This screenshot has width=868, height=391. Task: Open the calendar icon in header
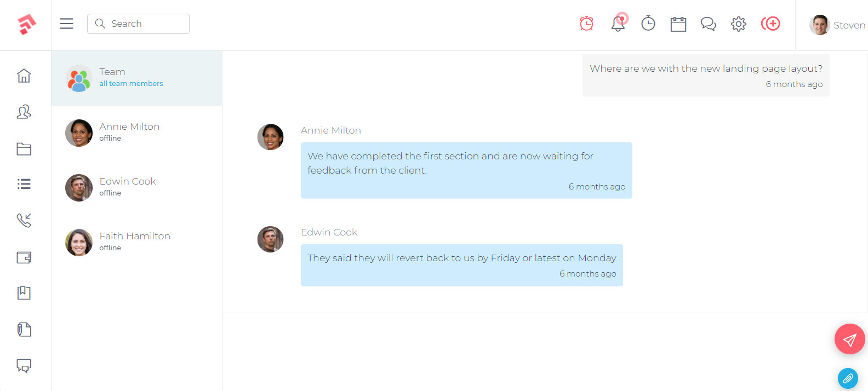pos(678,24)
